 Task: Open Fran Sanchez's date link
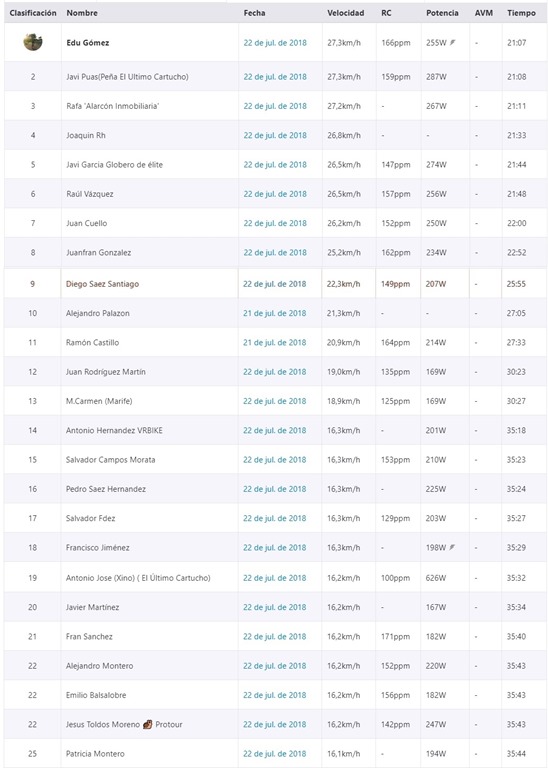pos(274,636)
